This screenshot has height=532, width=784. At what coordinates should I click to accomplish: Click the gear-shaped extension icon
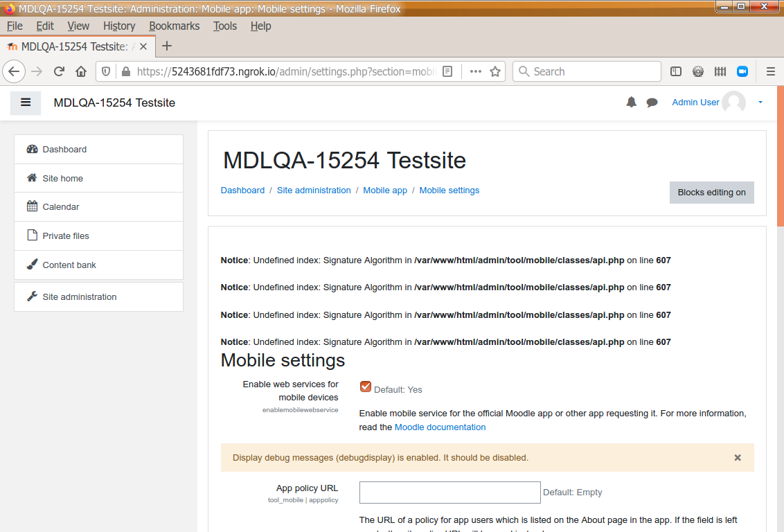pos(698,71)
